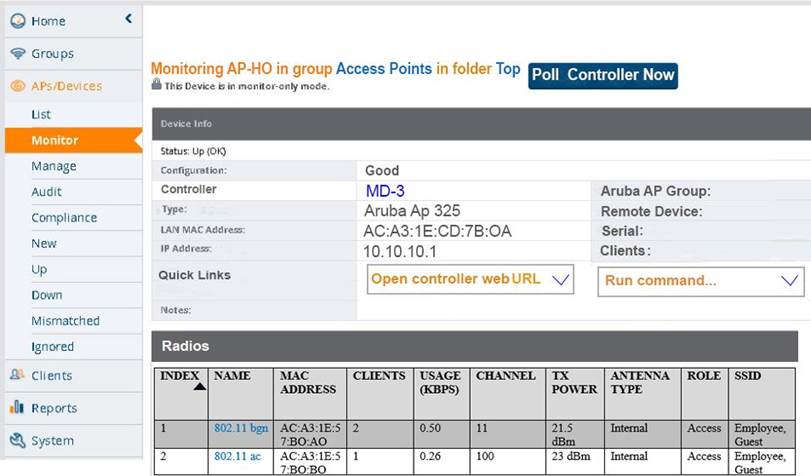Select the Monitor menu item
Image resolution: width=811 pixels, height=476 pixels.
click(54, 140)
